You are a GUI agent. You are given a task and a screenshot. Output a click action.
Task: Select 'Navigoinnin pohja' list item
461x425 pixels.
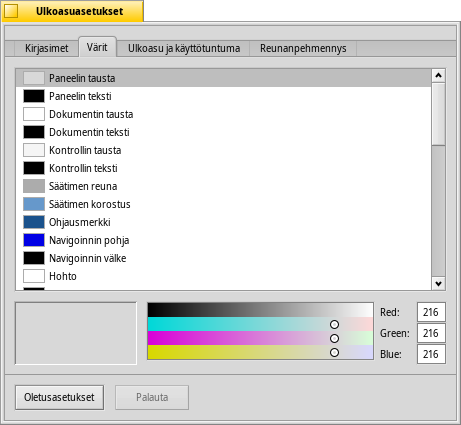click(223, 240)
